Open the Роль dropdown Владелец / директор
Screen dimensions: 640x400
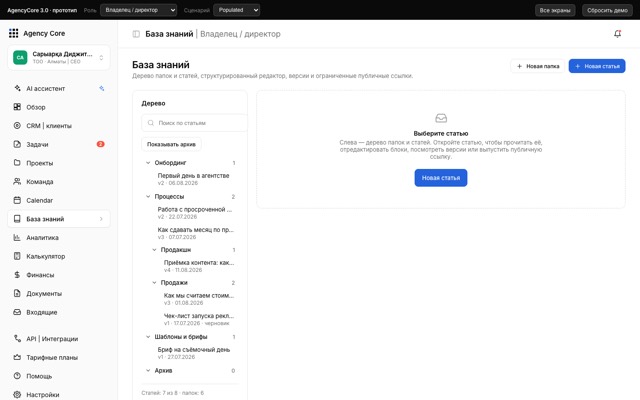[138, 10]
